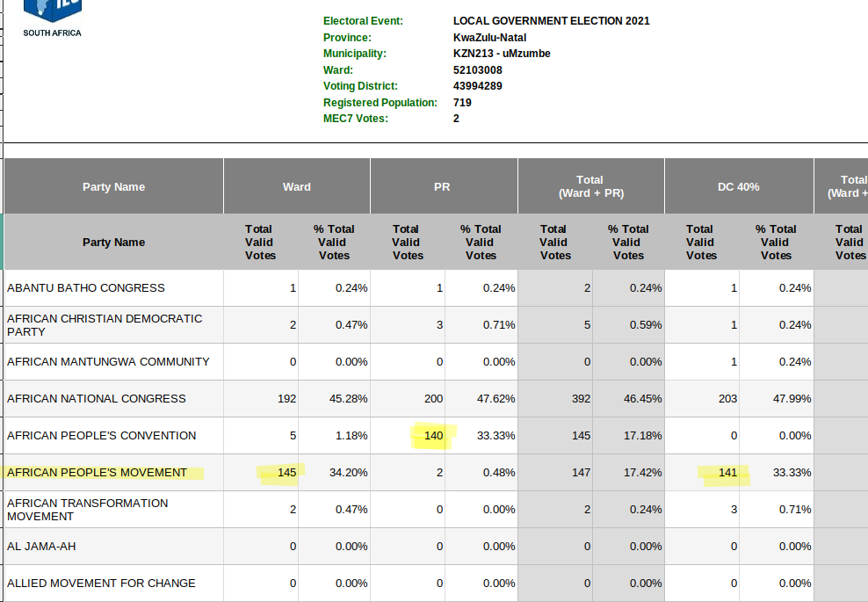
Task: Click the 'DC 40%' column group header
Action: [739, 186]
